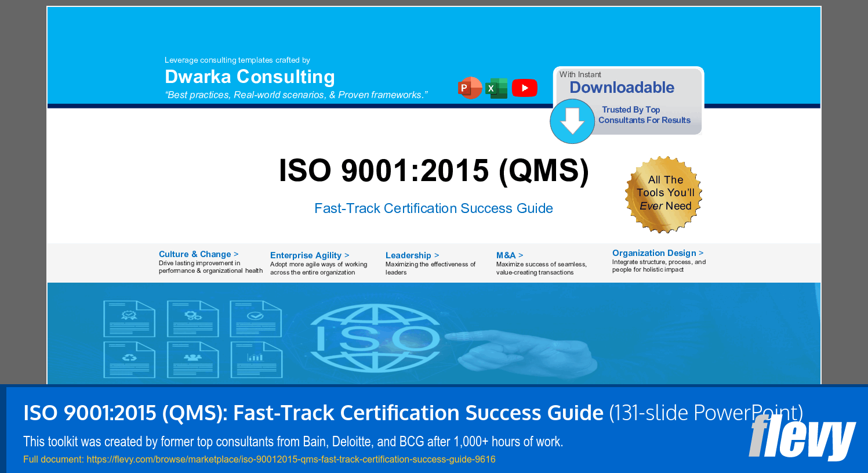Click 'Fast-Track Certification Success Guide' subtitle
This screenshot has width=868, height=473.
pos(434,208)
